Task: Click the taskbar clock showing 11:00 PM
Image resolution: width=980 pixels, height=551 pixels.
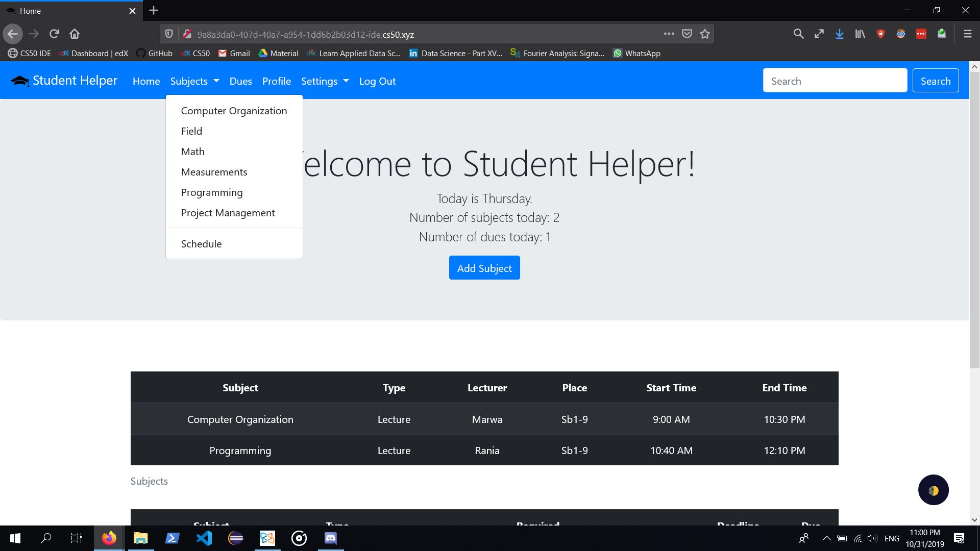Action: (925, 538)
